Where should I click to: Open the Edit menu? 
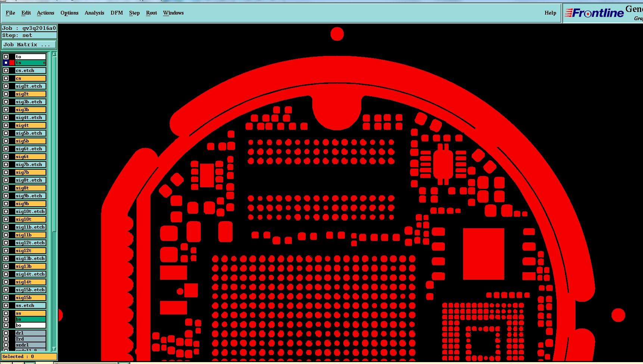[x=26, y=13]
